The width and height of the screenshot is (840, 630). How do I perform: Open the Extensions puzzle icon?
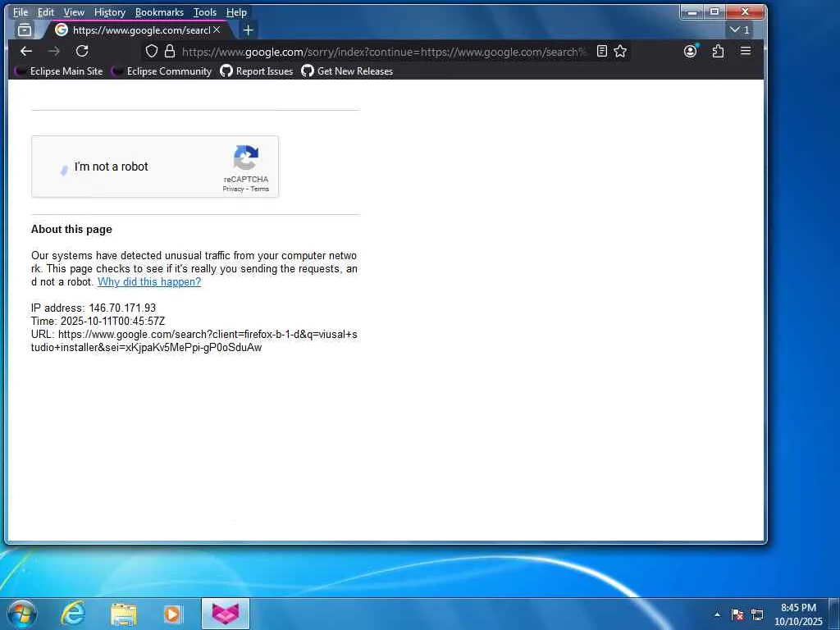pos(718,52)
